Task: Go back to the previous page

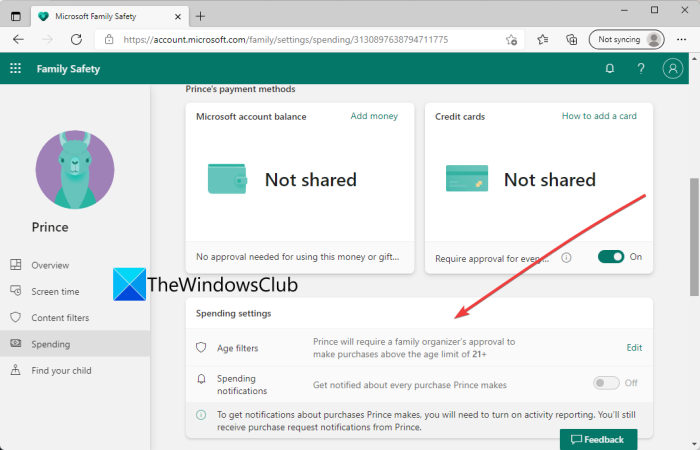Action: point(18,40)
